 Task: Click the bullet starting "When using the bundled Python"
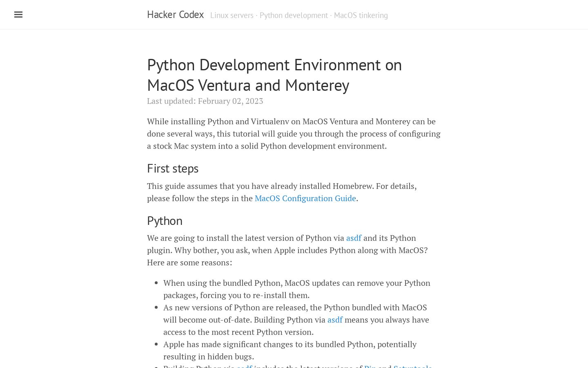tap(297, 289)
